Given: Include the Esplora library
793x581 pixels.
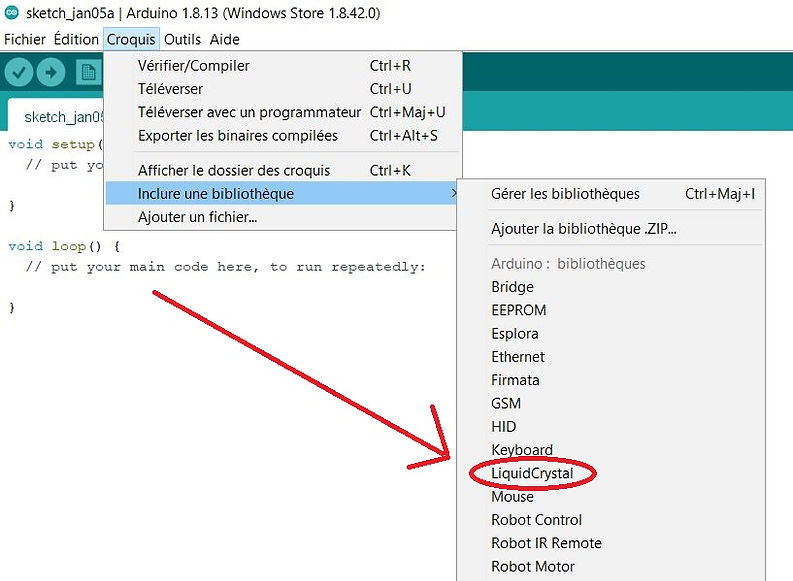Looking at the screenshot, I should tap(611, 333).
